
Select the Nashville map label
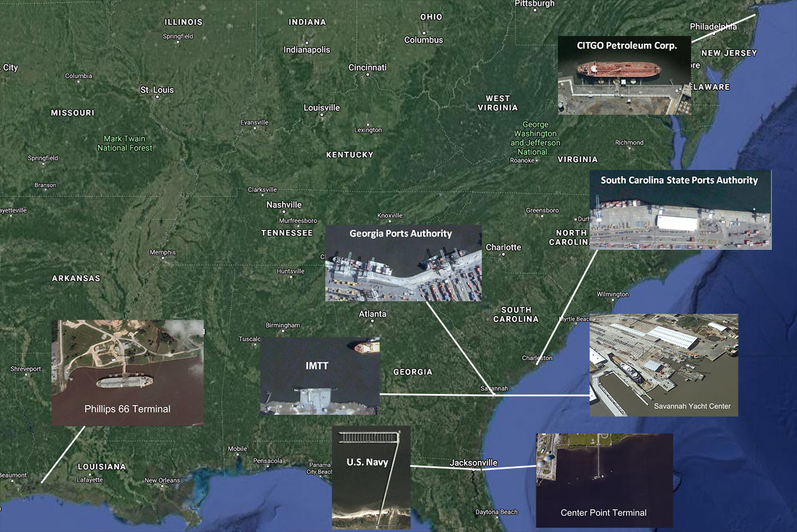284,204
